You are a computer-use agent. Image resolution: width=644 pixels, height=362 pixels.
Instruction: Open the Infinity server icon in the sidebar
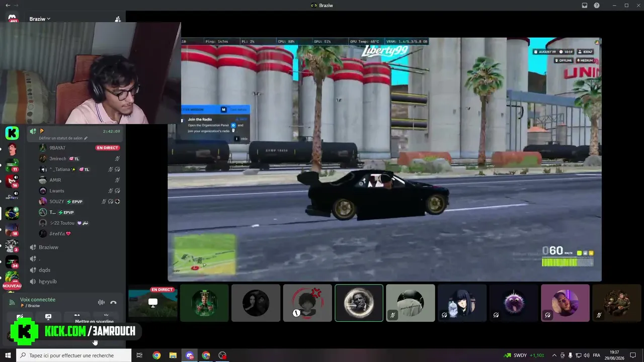click(x=12, y=197)
